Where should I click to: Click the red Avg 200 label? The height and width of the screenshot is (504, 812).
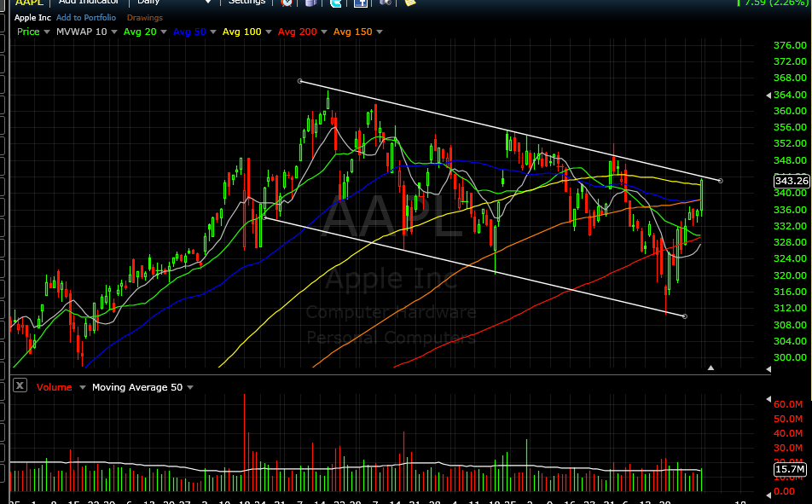[297, 32]
